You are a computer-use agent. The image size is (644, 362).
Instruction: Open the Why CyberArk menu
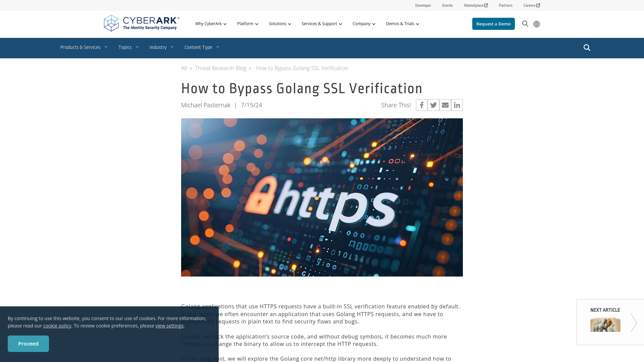click(211, 23)
